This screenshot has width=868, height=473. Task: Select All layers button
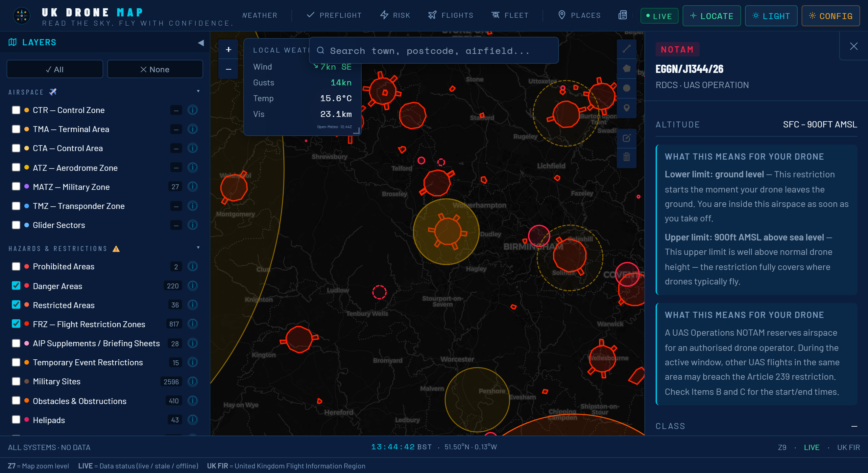click(55, 69)
